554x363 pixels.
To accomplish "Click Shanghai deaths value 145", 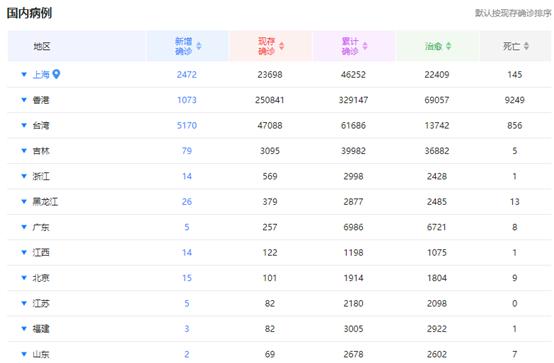I will coord(515,75).
